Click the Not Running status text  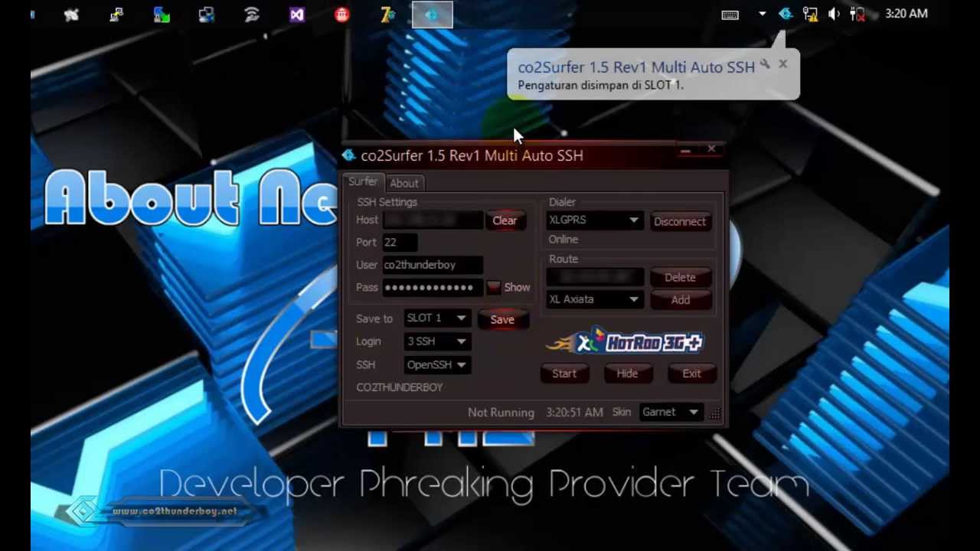501,412
